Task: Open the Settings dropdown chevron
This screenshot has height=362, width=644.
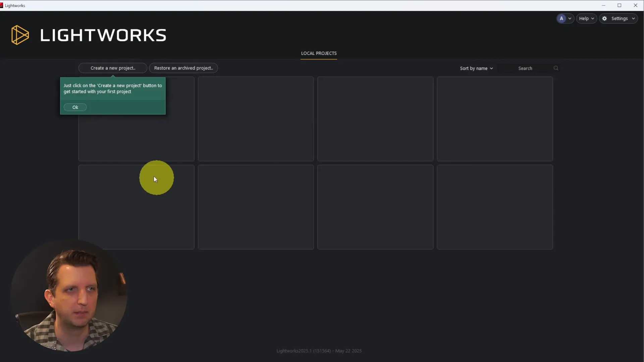Action: point(633,18)
